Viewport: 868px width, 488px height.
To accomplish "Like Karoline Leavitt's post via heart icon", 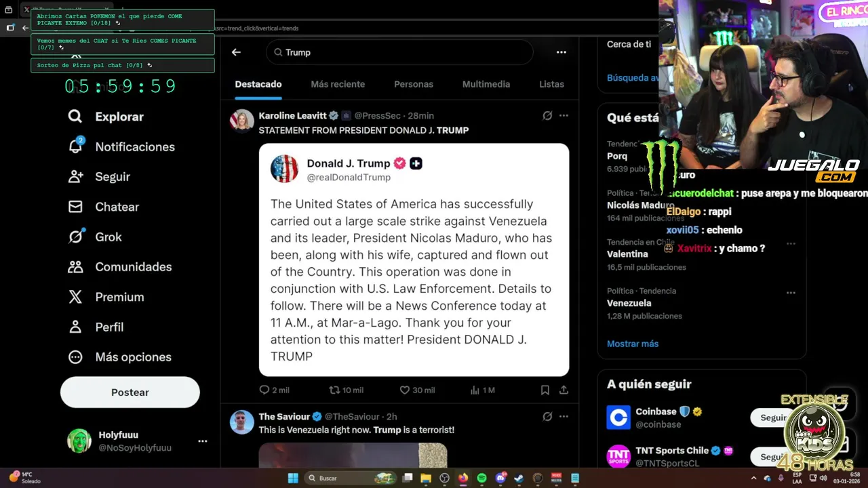I will pos(404,390).
